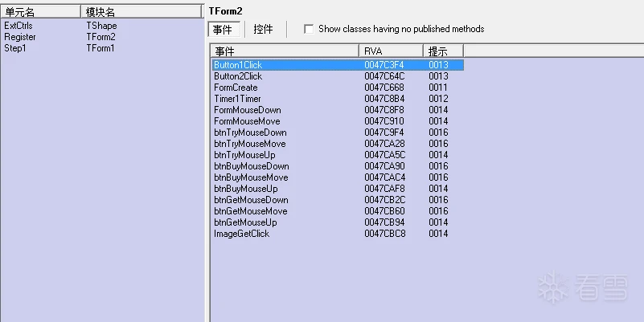The image size is (644, 322).
Task: Click RVA value 0047C64C
Action: [384, 76]
